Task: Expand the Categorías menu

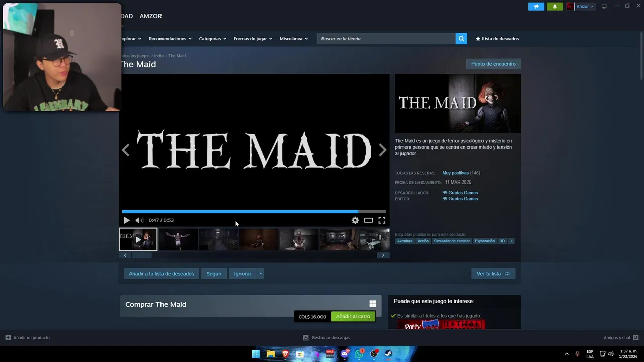Action: (x=212, y=39)
